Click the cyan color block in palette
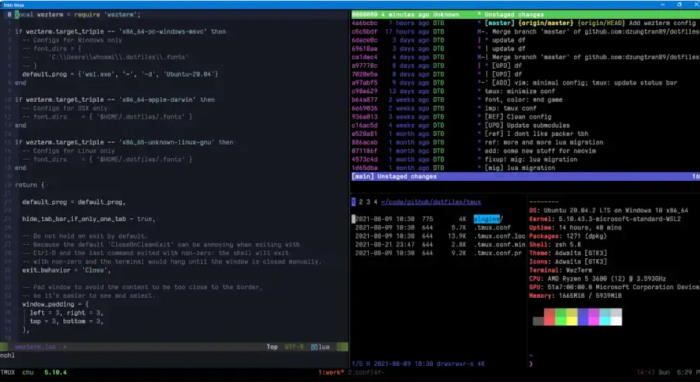 click(605, 317)
